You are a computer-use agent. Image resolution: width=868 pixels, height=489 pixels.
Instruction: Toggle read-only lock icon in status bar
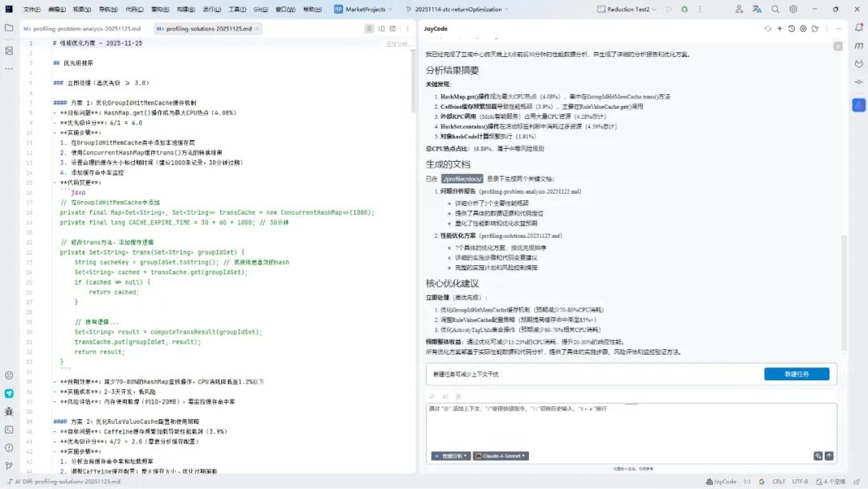click(858, 482)
